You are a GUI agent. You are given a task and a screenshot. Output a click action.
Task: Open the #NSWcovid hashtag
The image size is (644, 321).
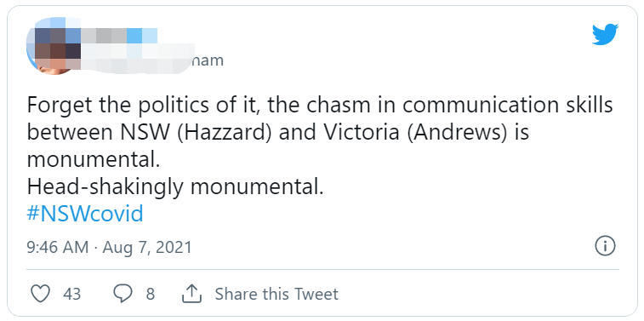tap(85, 215)
